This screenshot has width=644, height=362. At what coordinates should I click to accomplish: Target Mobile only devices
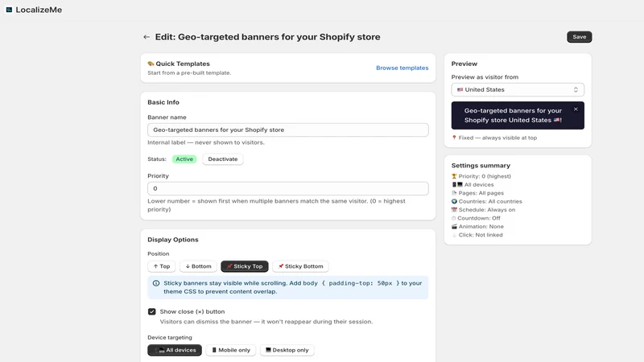231,350
